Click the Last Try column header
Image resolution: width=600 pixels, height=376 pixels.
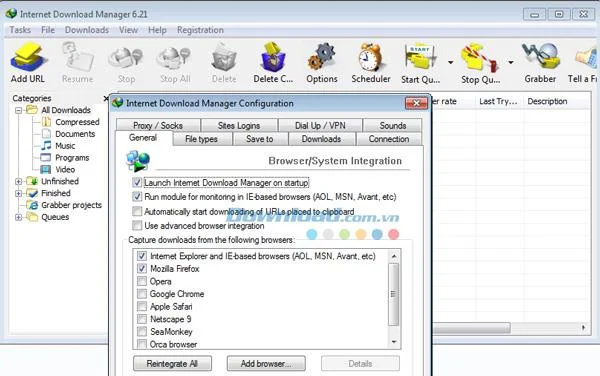click(498, 101)
